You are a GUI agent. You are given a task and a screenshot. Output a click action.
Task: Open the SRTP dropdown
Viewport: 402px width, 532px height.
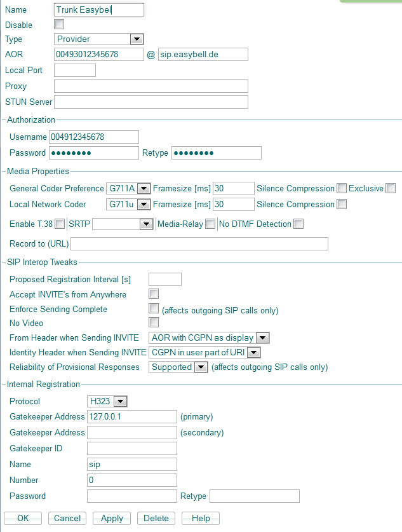(x=123, y=224)
